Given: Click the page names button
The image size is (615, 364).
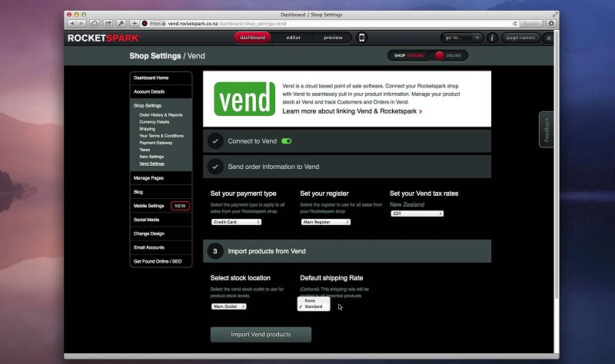Looking at the screenshot, I should pos(521,38).
